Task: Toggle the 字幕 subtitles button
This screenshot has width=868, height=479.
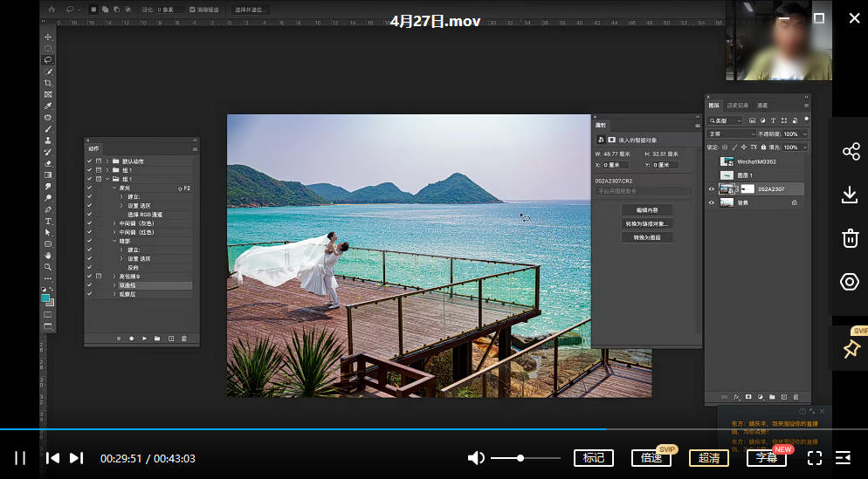Action: tap(766, 458)
